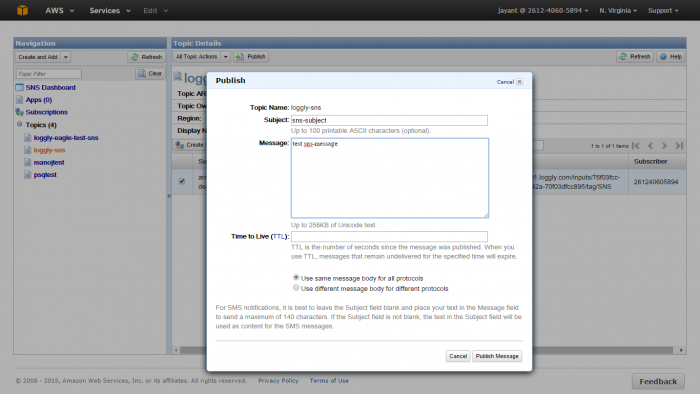Click the Publish Message button

(x=497, y=356)
